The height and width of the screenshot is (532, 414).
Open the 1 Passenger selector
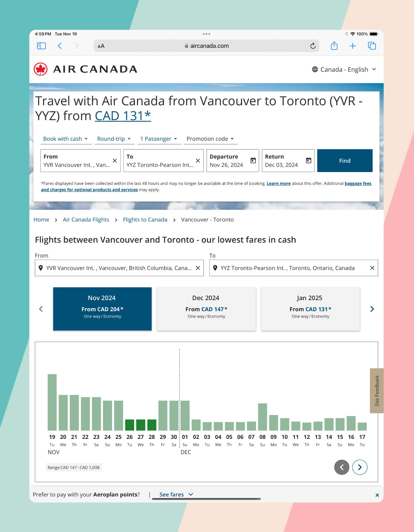tap(158, 139)
